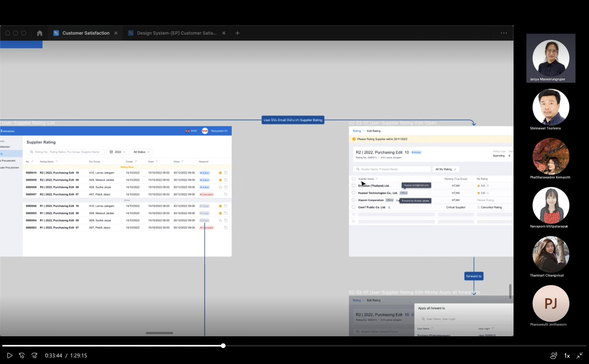Open the history icon for rating 0000008
Viewport: 589px width, 364px height.
[x=226, y=187]
